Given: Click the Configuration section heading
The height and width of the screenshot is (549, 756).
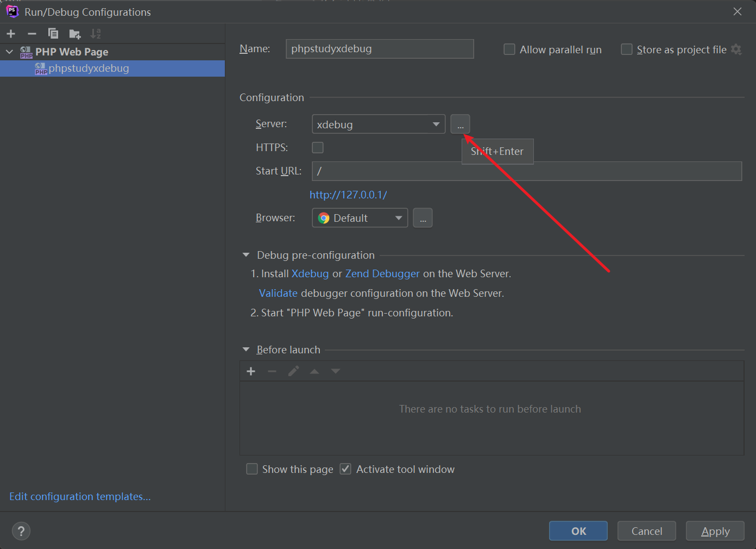Looking at the screenshot, I should (272, 98).
